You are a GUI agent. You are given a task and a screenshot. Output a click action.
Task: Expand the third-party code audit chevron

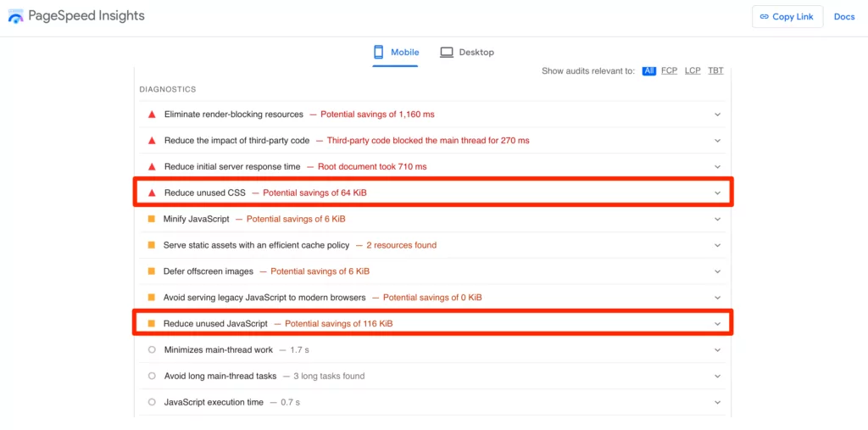717,141
